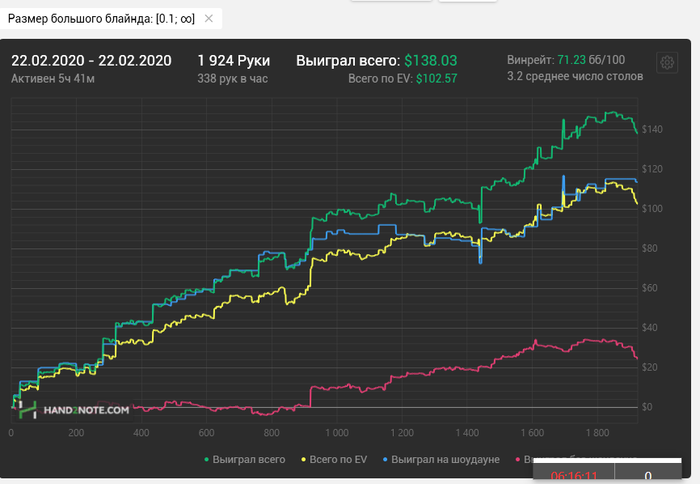Click the yellow legend dot for EV line
700x484 pixels.
[x=304, y=459]
